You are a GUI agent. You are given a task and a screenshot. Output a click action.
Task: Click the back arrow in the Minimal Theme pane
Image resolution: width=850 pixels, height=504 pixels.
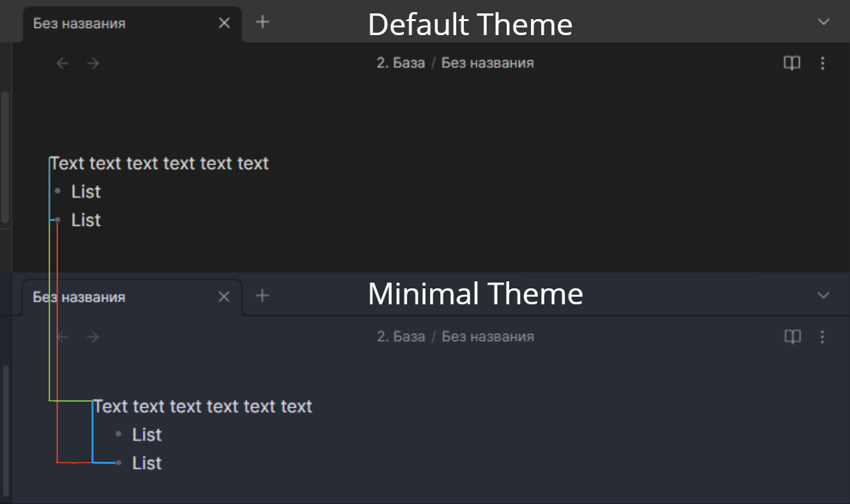(x=62, y=336)
